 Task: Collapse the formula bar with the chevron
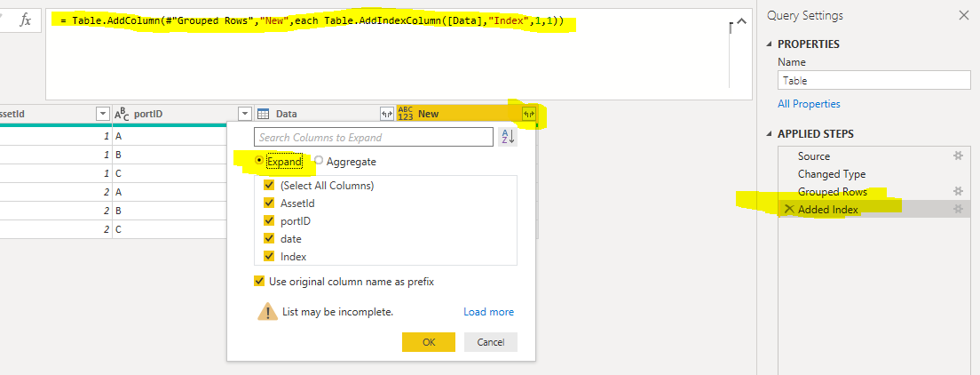(742, 21)
